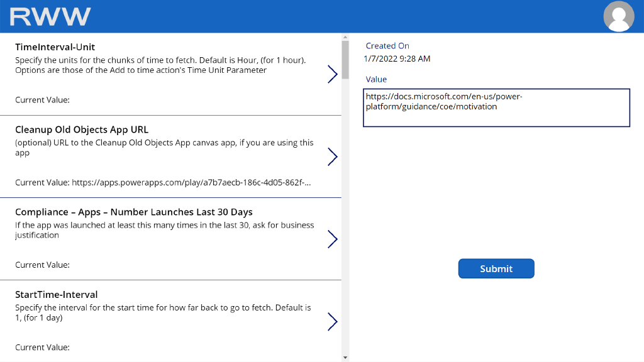Focus the Value text box
644x362 pixels.
pos(496,107)
